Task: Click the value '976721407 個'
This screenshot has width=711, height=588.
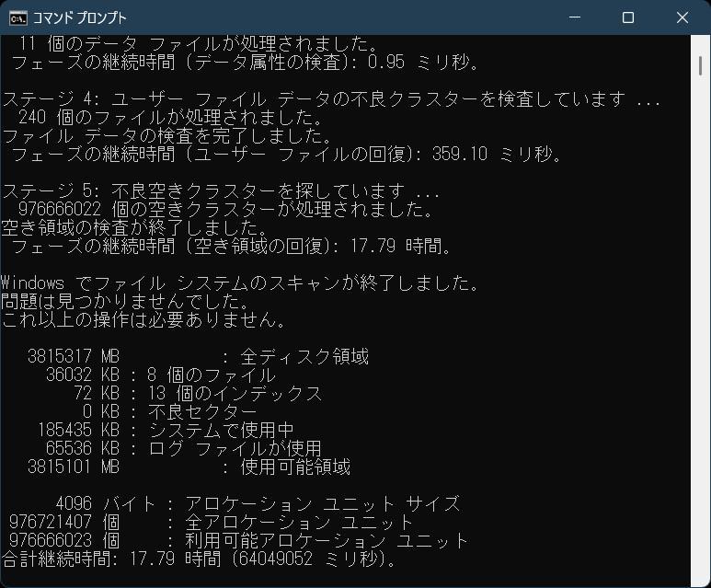Action: 64,522
